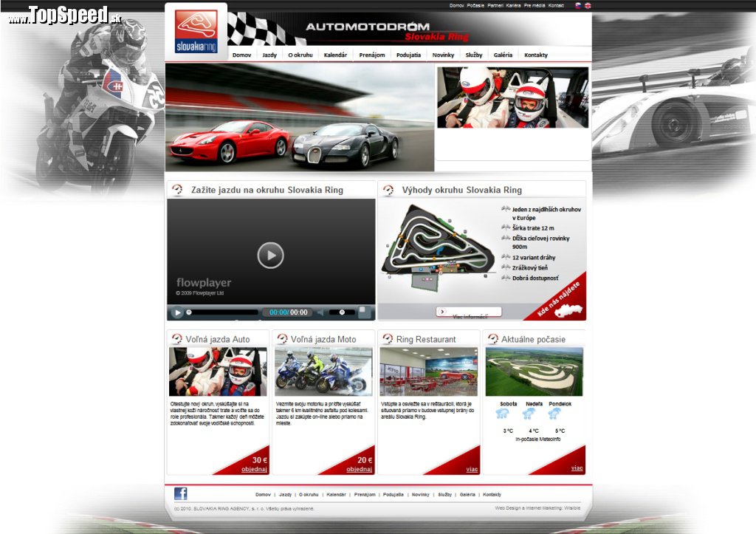Toggle fullscreen in the flowplayer video
Image resolution: width=756 pixels, height=534 pixels.
365,312
